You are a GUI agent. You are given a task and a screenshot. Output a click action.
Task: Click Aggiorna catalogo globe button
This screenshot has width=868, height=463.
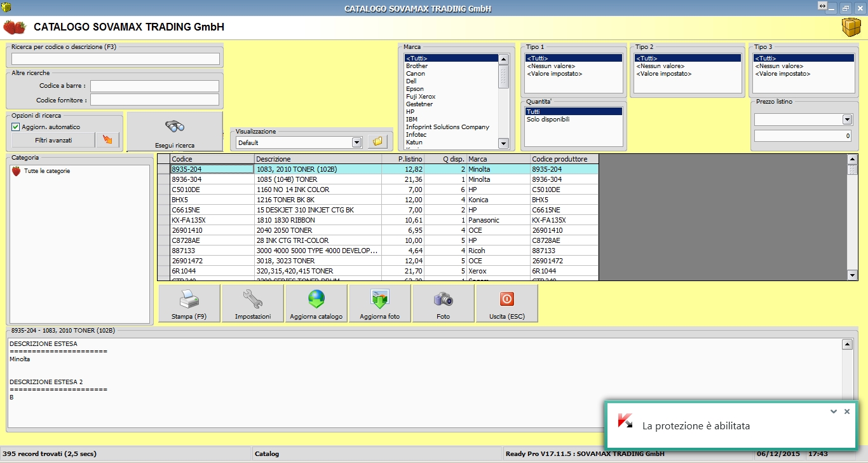pyautogui.click(x=316, y=303)
